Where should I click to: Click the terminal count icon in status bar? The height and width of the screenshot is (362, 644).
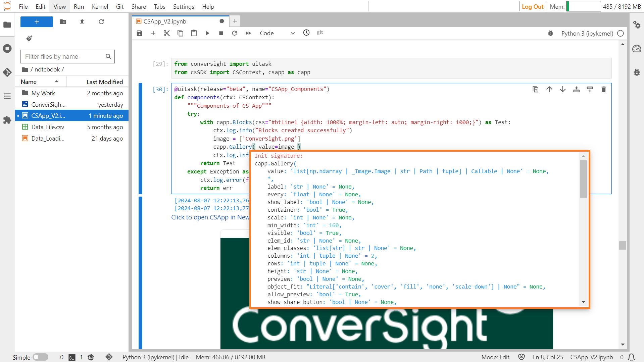(x=72, y=357)
